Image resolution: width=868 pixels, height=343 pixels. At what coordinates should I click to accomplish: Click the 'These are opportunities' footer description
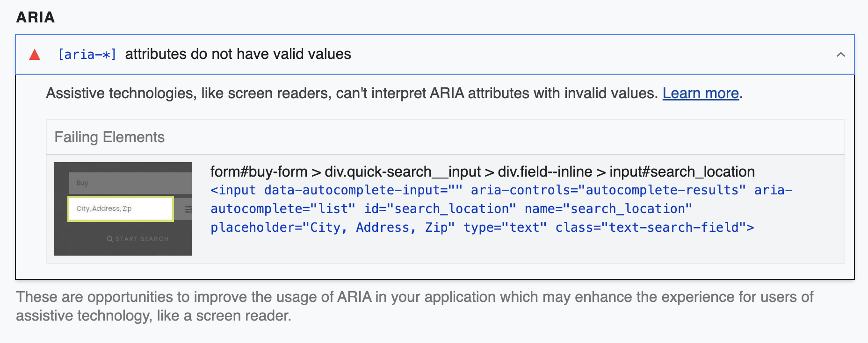415,307
